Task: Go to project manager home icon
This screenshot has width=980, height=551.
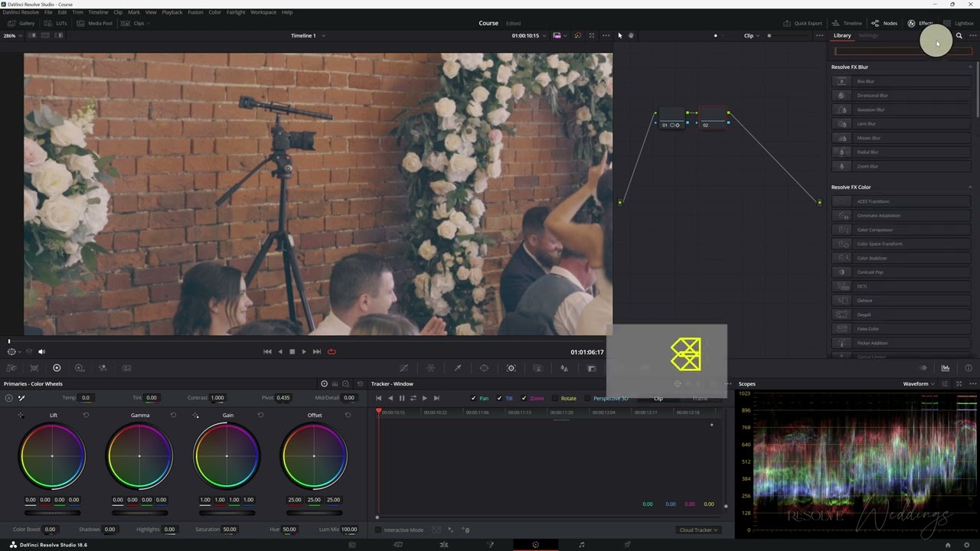Action: tap(948, 545)
